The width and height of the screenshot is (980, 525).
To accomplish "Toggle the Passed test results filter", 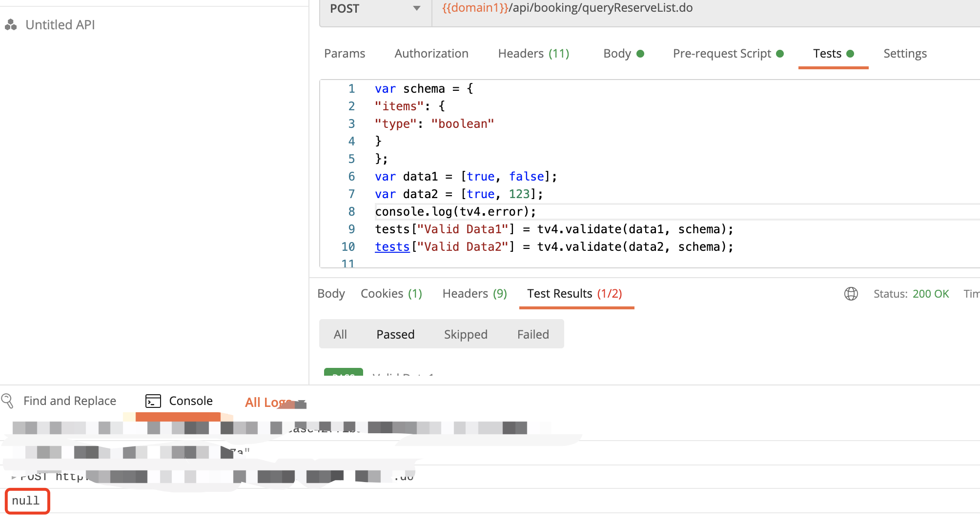I will pyautogui.click(x=395, y=334).
